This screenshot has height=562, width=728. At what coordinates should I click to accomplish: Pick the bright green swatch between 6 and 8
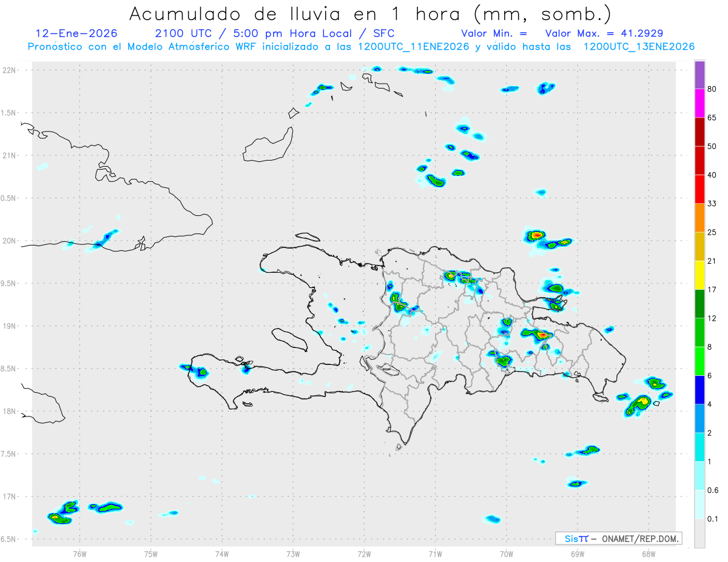pyautogui.click(x=699, y=361)
